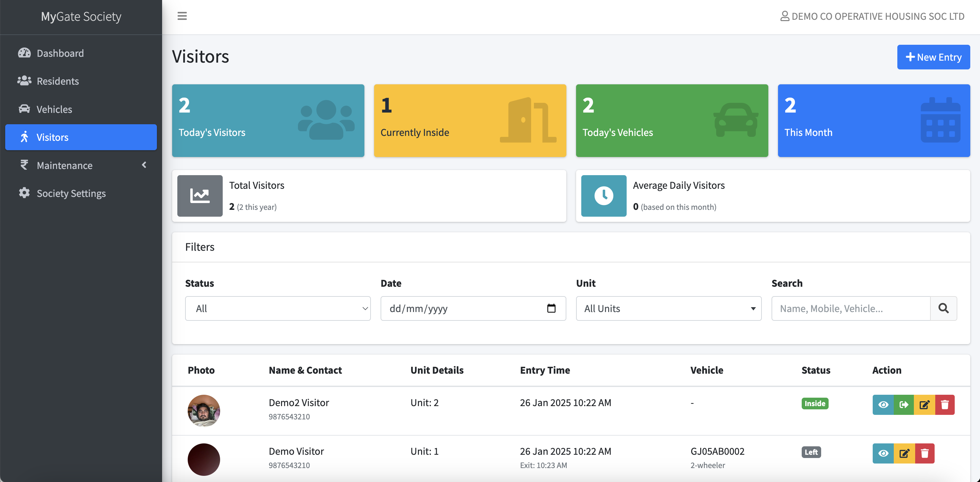
Task: Click the Today's Vehicles car icon
Action: coord(736,120)
